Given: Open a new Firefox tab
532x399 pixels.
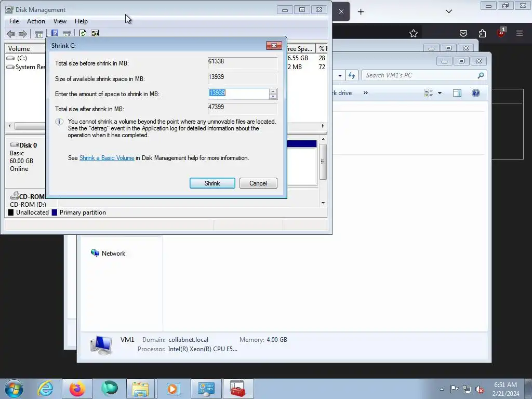Looking at the screenshot, I should click(361, 12).
